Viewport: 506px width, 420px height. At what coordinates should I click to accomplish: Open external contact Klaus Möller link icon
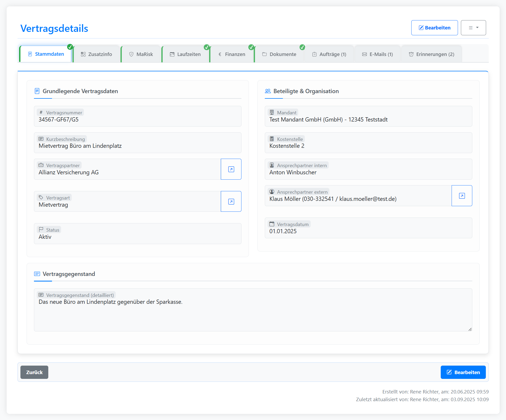point(462,196)
